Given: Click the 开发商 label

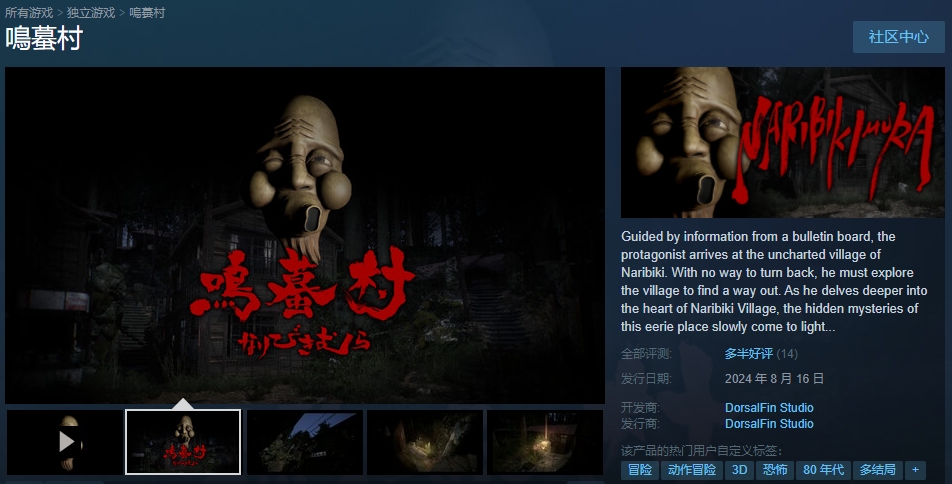Looking at the screenshot, I should (x=640, y=407).
